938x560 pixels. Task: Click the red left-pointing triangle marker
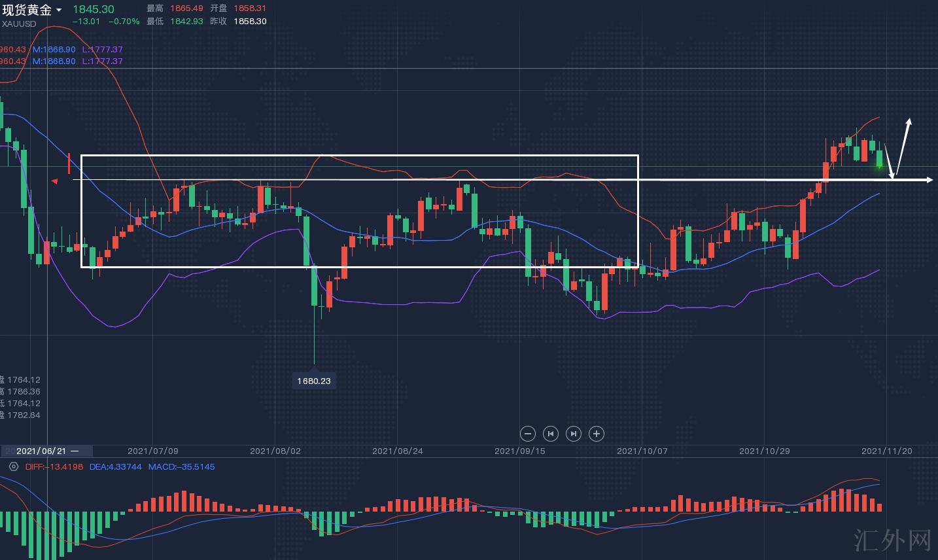click(x=55, y=181)
